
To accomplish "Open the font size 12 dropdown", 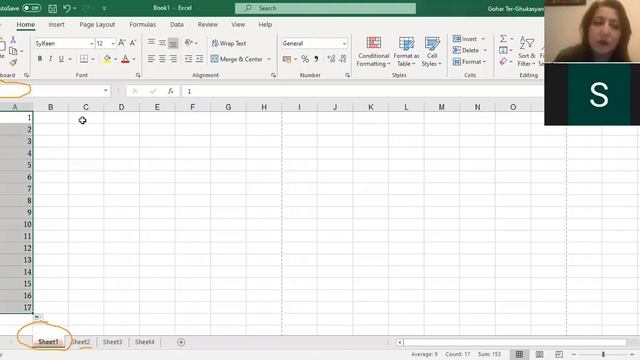I will (113, 43).
